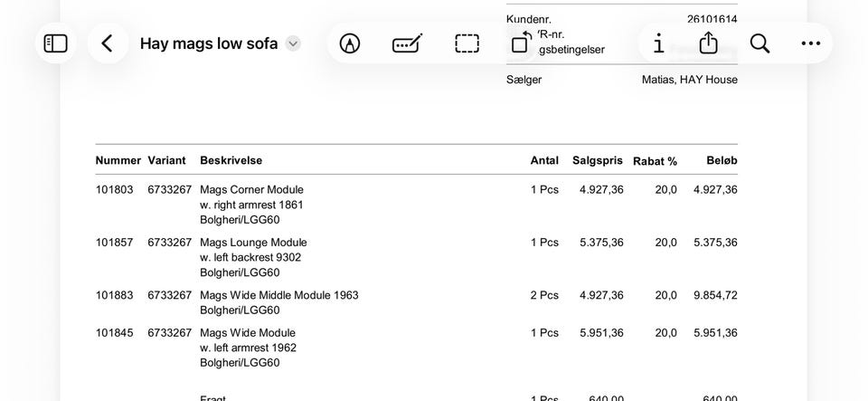868x401 pixels.
Task: Show document info inspector
Action: [x=658, y=43]
